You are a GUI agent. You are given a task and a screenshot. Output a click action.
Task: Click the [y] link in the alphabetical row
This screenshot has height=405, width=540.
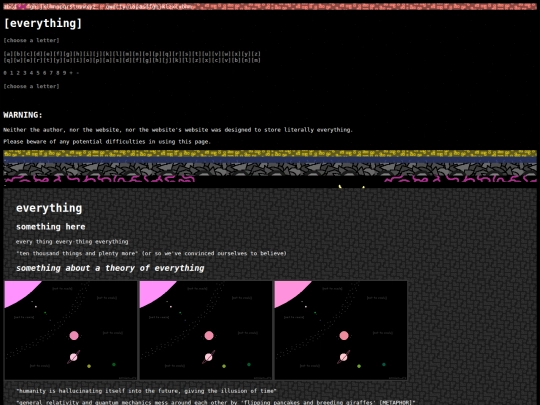point(246,54)
